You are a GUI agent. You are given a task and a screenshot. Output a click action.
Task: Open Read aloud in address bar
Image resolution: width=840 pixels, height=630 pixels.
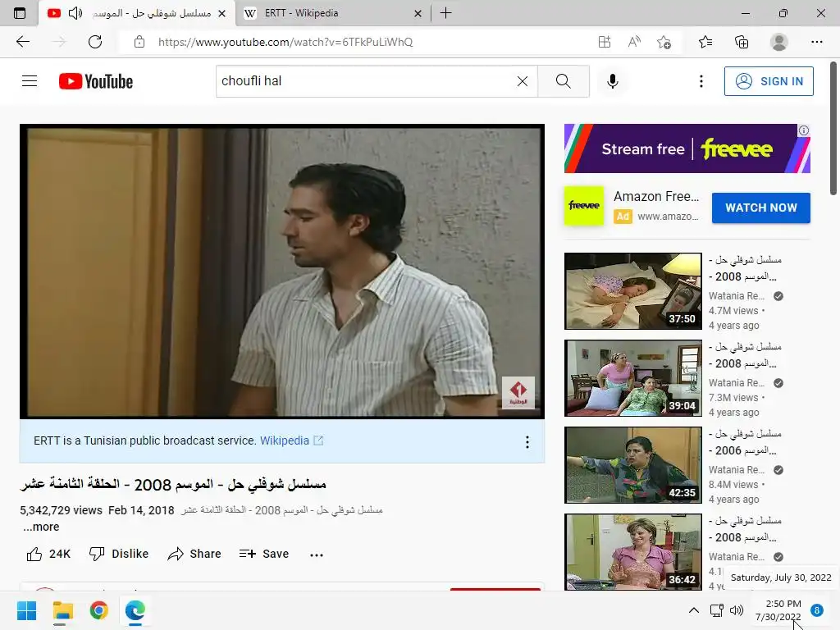[x=634, y=42]
